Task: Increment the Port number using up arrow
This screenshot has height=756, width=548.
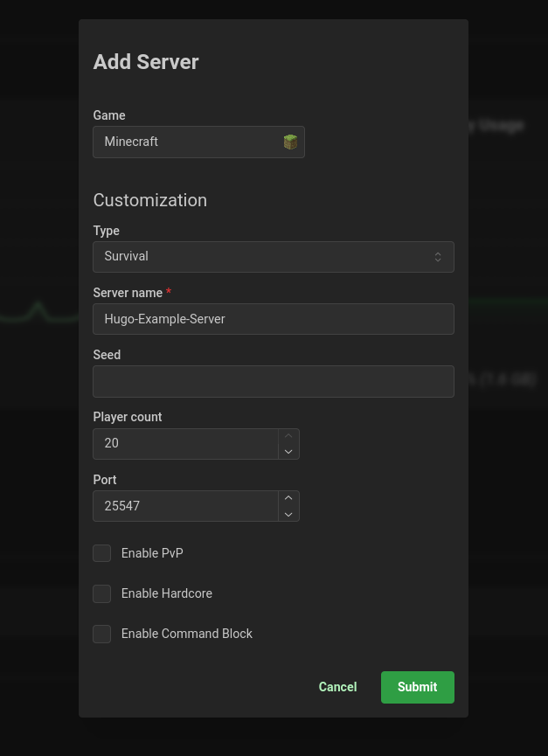Action: (288, 498)
